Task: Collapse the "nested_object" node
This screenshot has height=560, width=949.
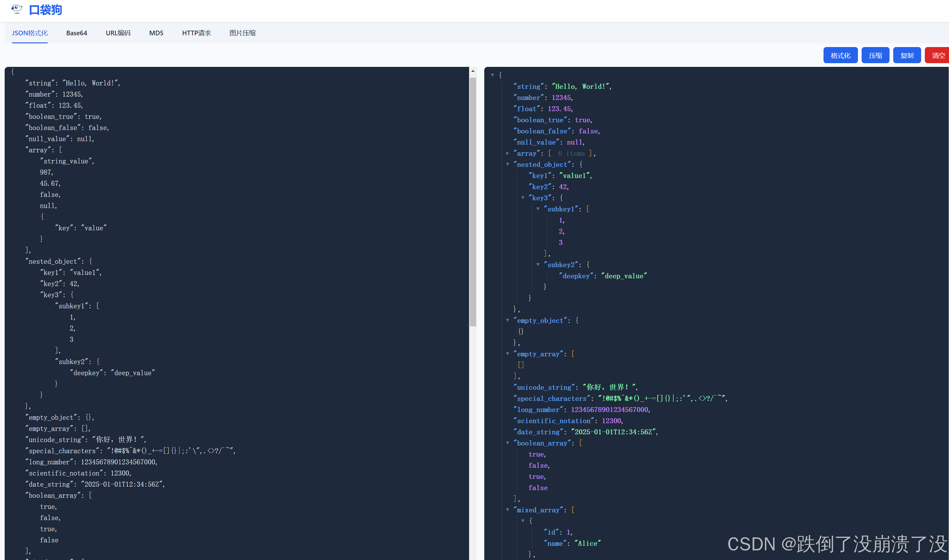Action: [x=507, y=164]
